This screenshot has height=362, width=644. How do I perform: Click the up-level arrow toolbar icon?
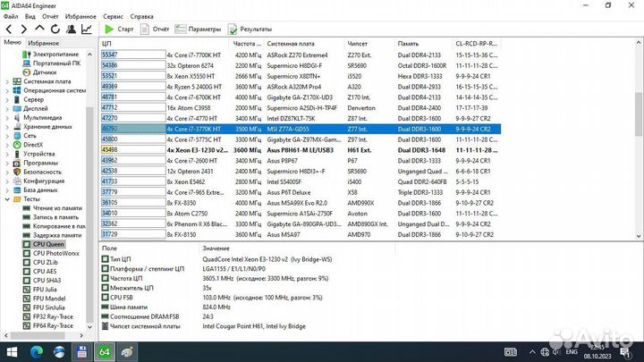[x=39, y=29]
